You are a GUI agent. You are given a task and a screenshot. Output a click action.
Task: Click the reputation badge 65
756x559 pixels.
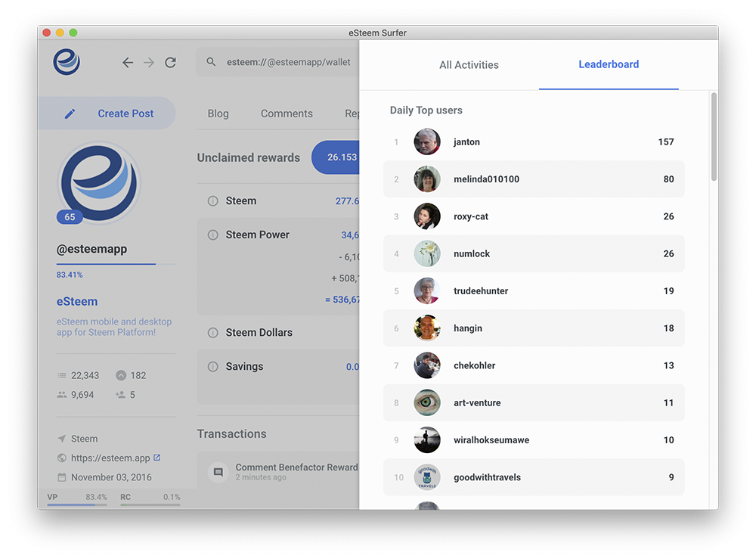coord(70,217)
